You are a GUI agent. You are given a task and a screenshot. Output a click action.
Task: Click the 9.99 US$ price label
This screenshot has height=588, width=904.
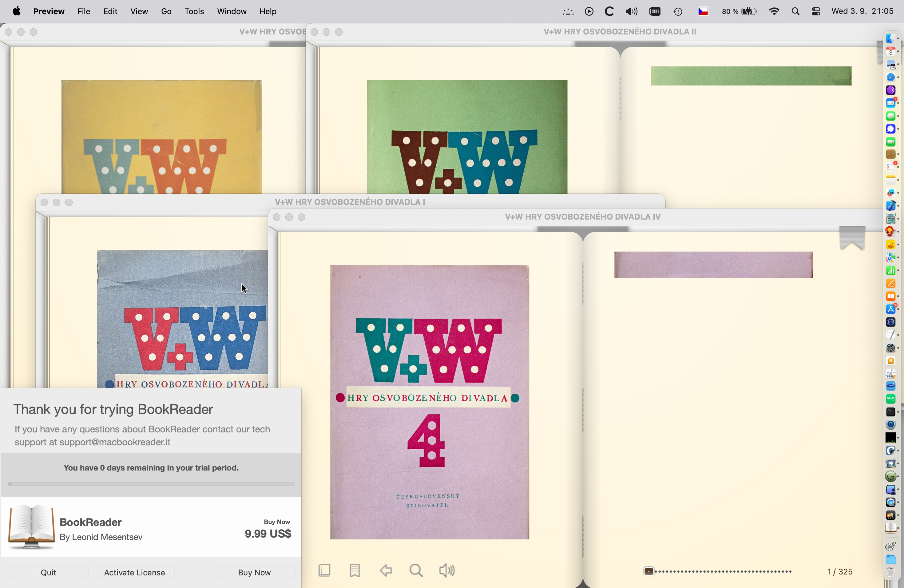268,534
